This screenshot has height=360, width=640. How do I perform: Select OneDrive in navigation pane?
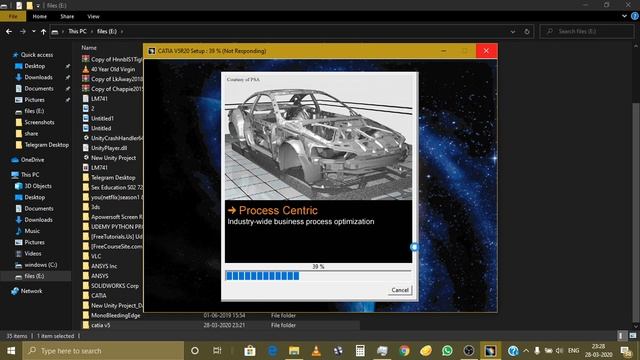point(32,160)
